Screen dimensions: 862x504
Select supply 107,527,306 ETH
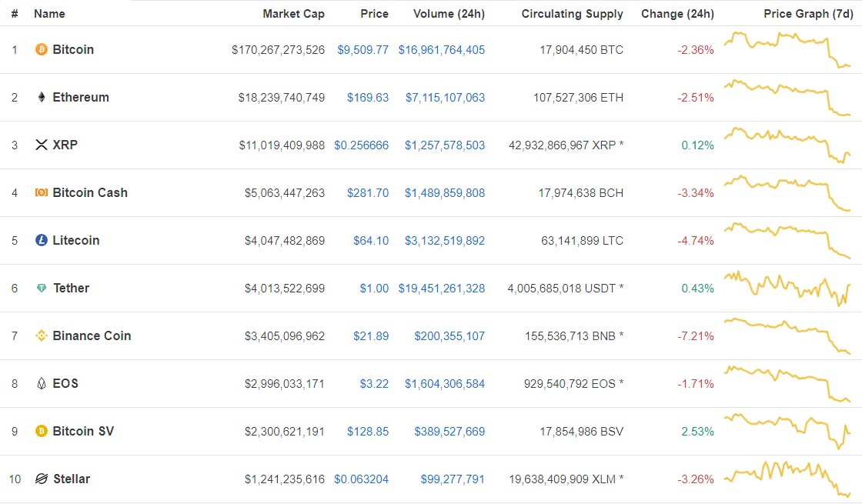tap(578, 98)
